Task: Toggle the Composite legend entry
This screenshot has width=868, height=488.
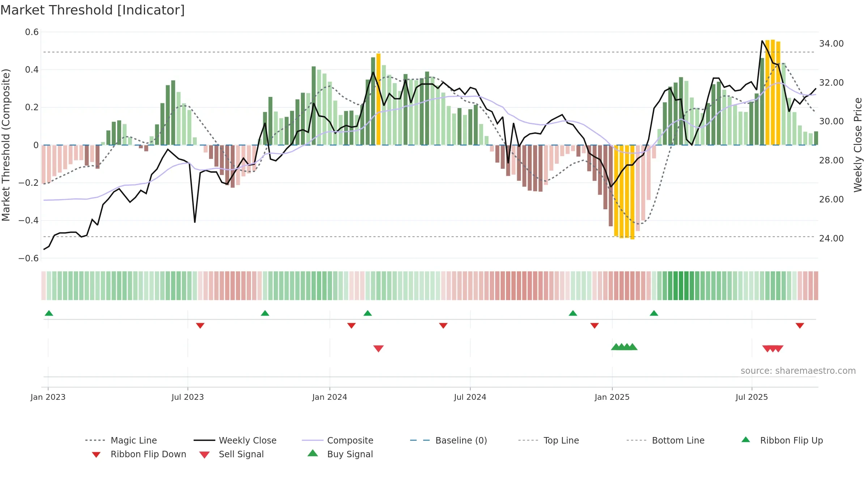Action: (337, 440)
